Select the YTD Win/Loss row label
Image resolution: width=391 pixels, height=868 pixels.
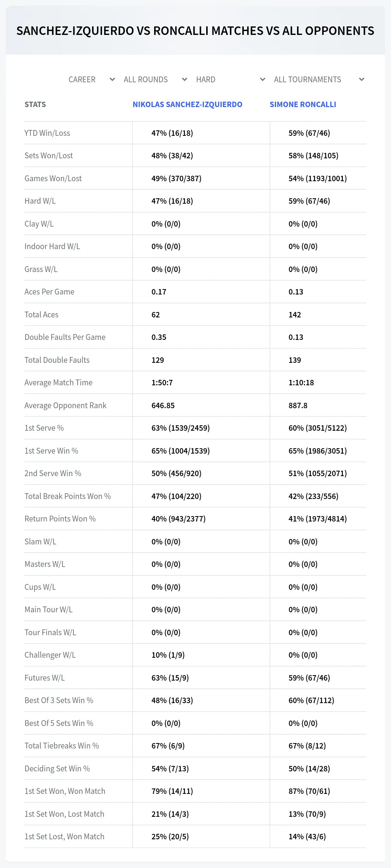pos(47,133)
